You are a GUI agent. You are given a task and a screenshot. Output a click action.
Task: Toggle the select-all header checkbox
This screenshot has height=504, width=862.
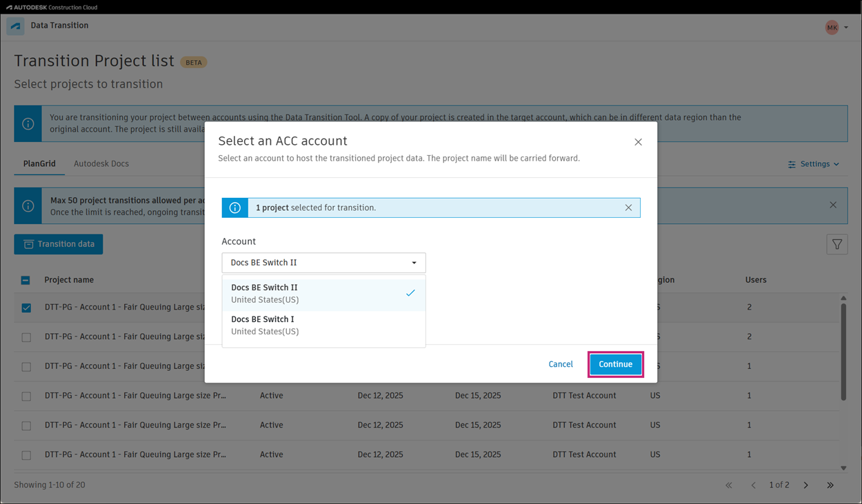coord(26,280)
